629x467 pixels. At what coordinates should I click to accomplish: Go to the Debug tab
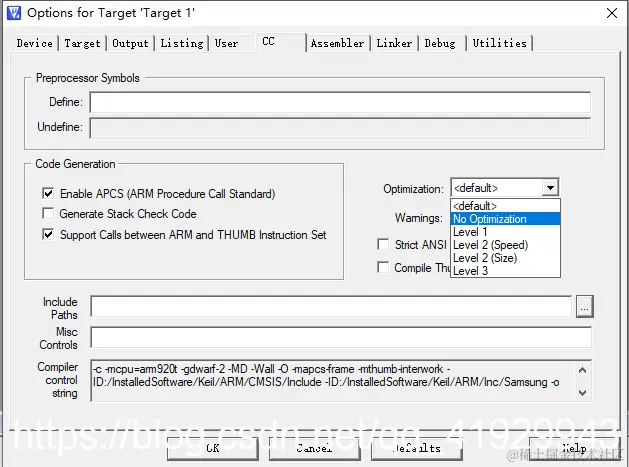(x=440, y=43)
